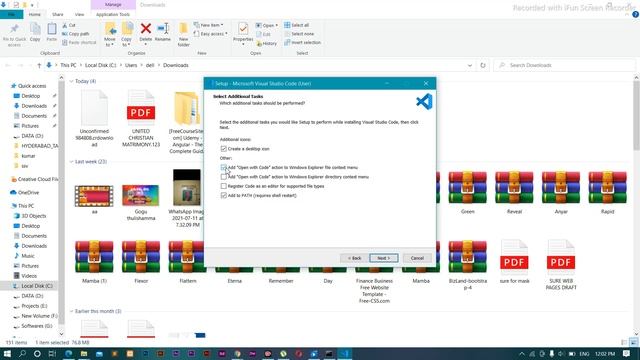Click the Manage contextual tab

click(x=113, y=4)
